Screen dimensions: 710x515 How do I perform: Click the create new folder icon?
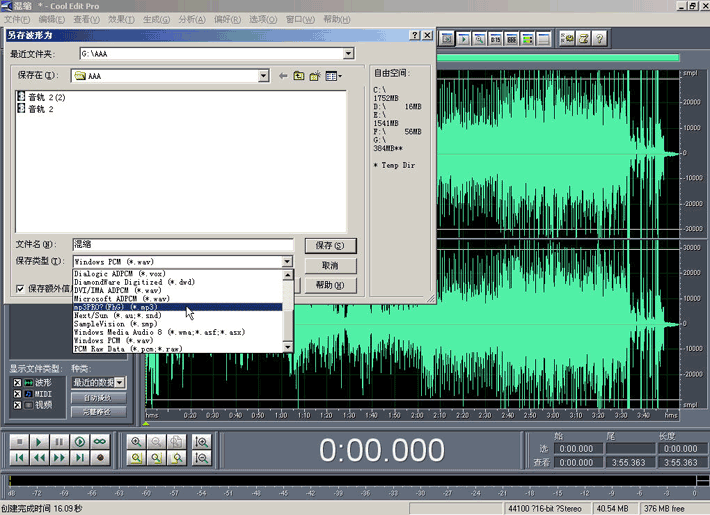click(314, 76)
